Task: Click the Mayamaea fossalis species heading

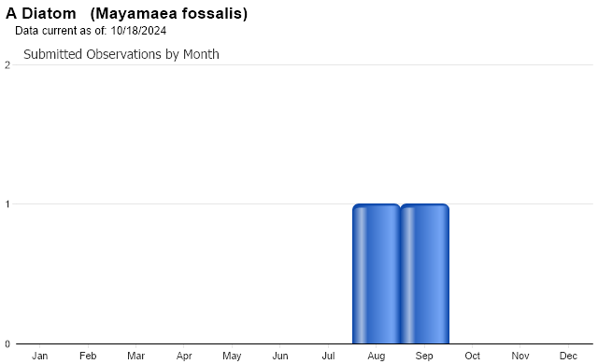Action: 169,13
